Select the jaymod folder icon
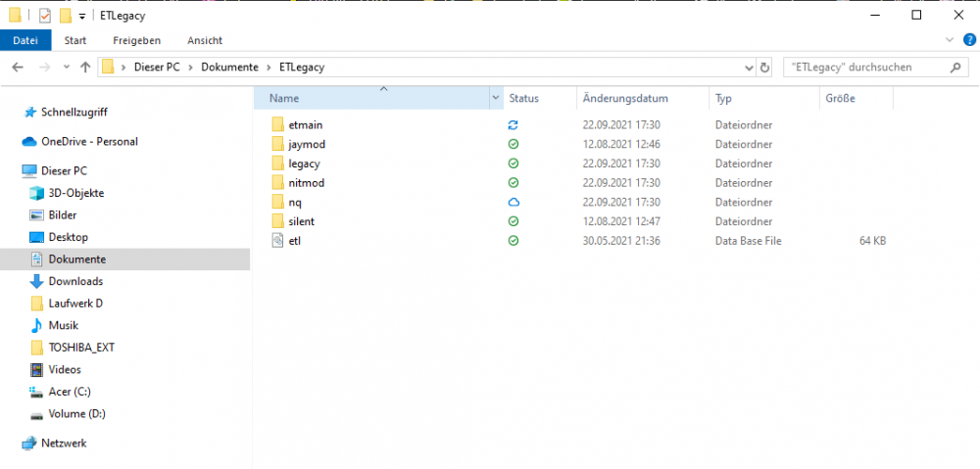Image resolution: width=980 pixels, height=469 pixels. (278, 144)
